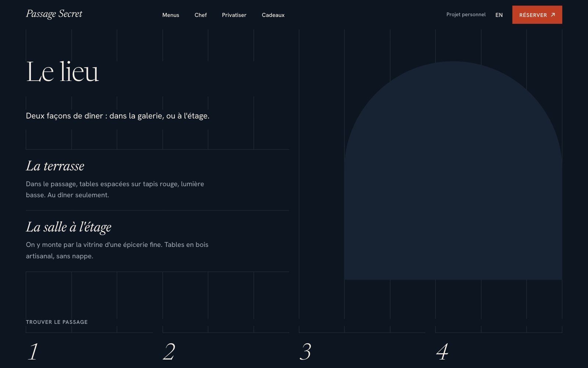Go to the Chef page
This screenshot has width=588, height=368.
[x=201, y=15]
